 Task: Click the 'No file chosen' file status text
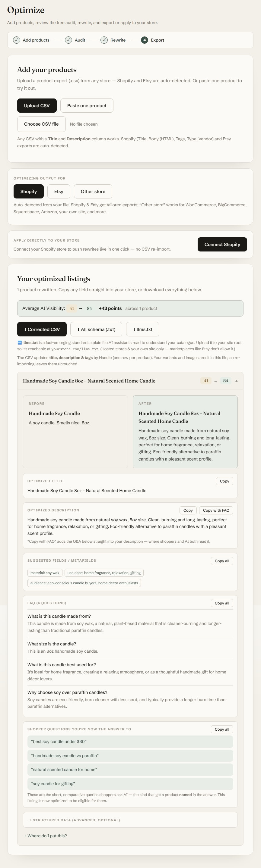[x=84, y=124]
